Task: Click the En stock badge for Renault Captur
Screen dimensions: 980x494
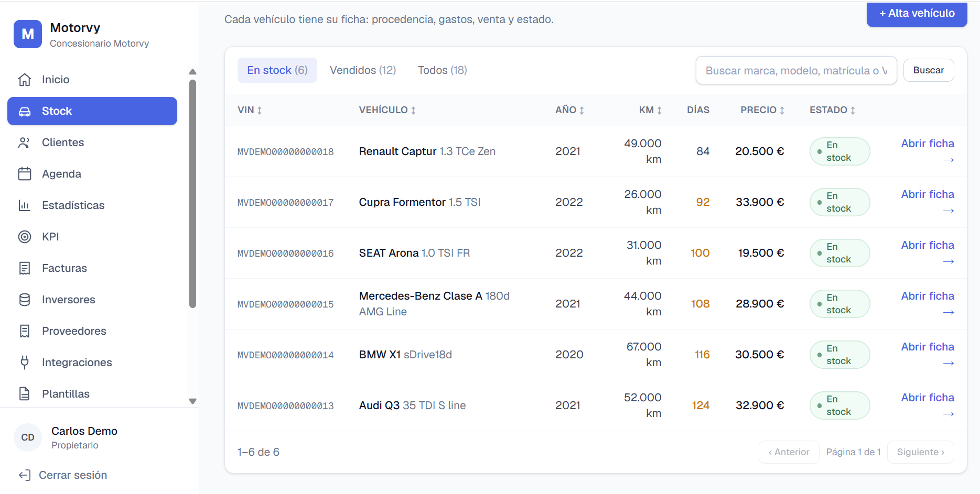Action: point(839,151)
